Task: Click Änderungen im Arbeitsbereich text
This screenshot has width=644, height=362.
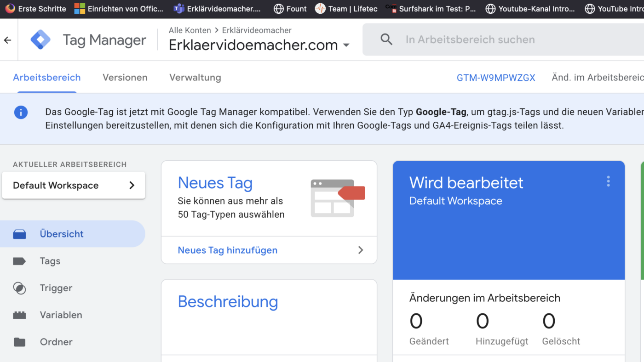Action: [485, 298]
